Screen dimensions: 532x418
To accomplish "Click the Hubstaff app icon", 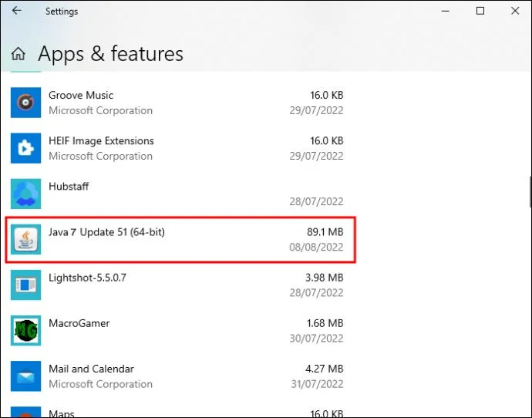I will click(x=25, y=194).
